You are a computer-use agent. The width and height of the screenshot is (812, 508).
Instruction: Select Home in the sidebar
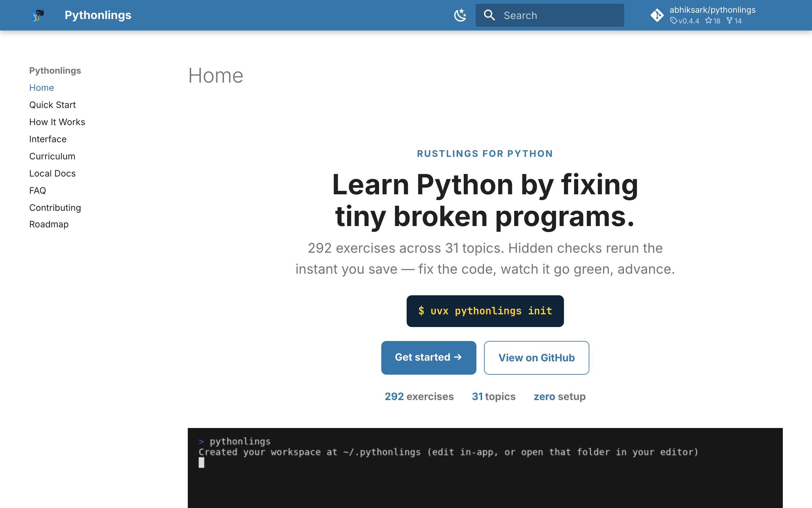41,88
